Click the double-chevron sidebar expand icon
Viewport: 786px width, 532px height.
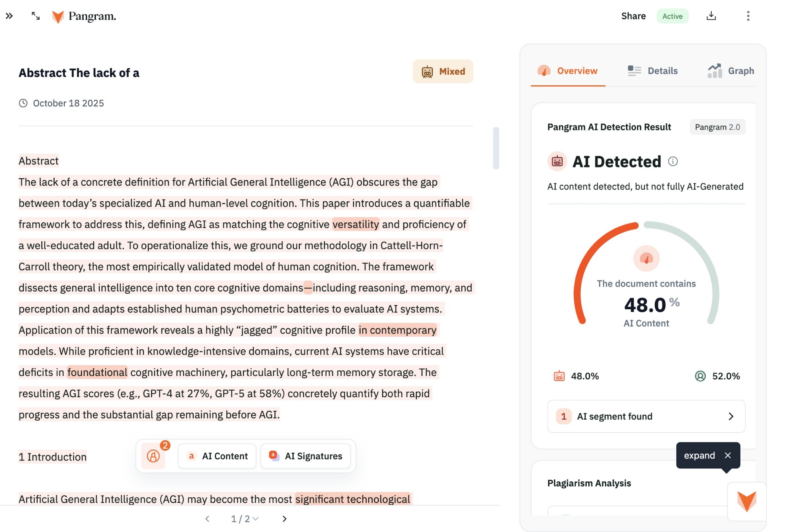coord(9,16)
